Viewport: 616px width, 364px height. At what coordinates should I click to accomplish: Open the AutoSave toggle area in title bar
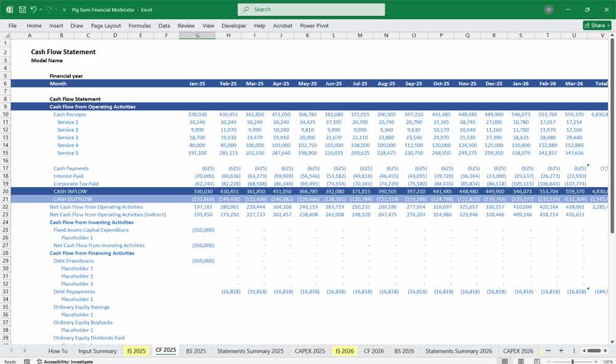tap(10, 9)
